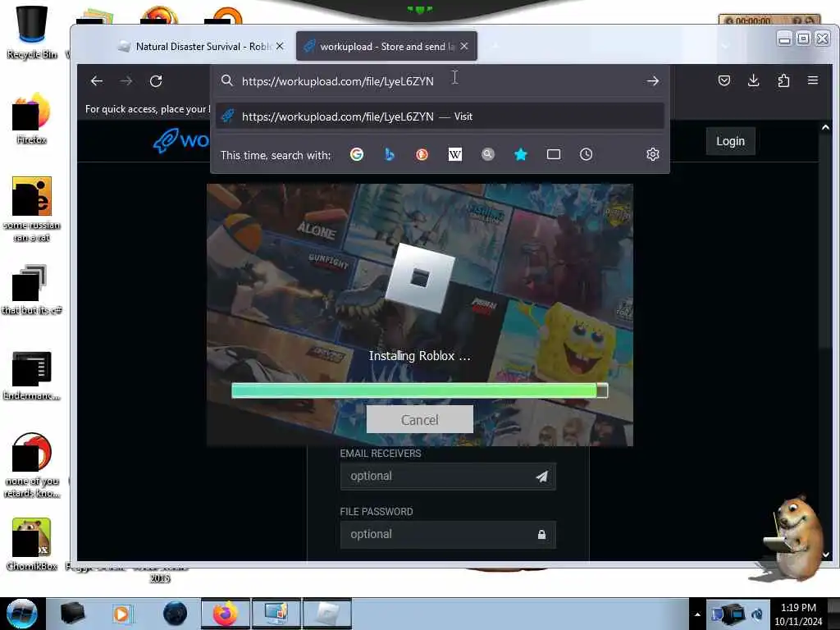Open the Firefox downloads panel

(x=753, y=80)
